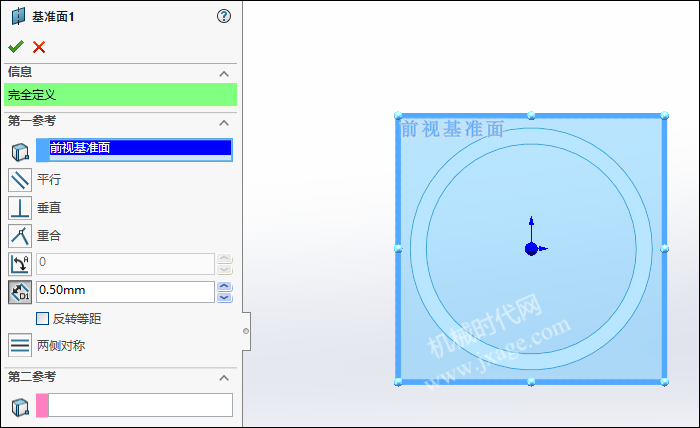Click the 反转等距 label text
Screen dimensions: 700x428
pyautogui.click(x=77, y=319)
